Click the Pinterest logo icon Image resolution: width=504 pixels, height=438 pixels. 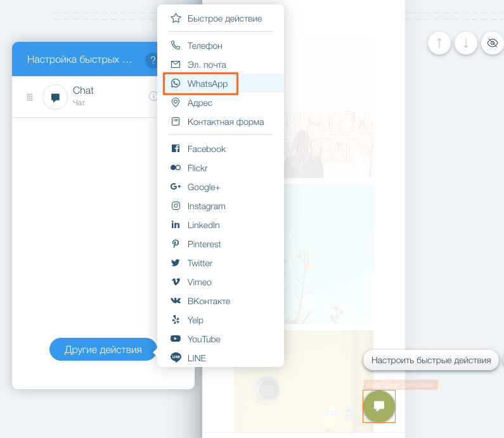coord(176,244)
